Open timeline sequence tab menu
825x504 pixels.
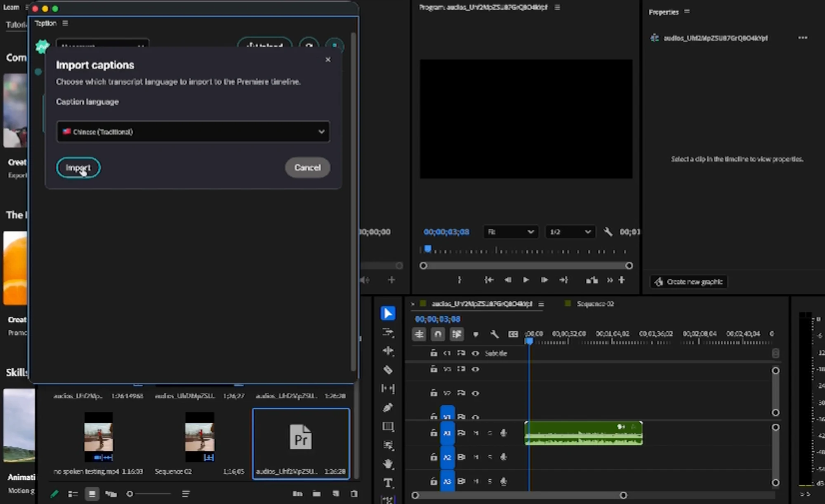coord(541,304)
